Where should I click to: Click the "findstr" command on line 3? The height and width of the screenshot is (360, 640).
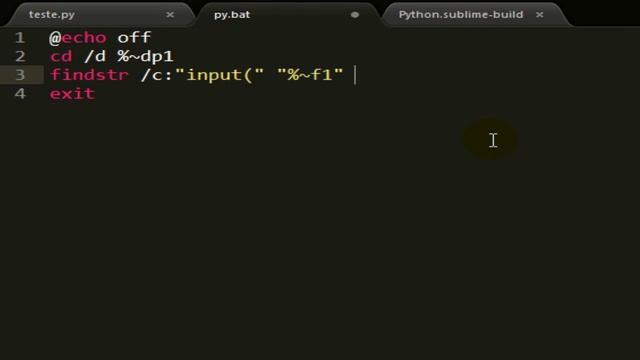point(89,75)
